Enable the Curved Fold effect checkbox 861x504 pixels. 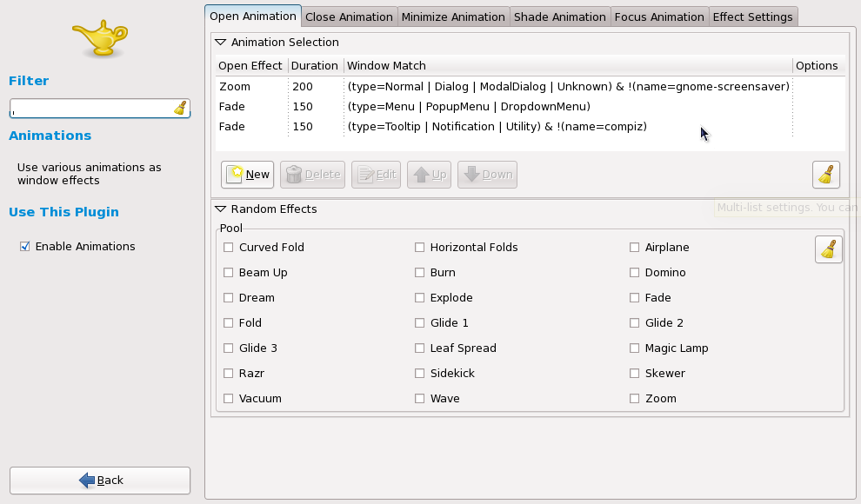click(x=229, y=248)
